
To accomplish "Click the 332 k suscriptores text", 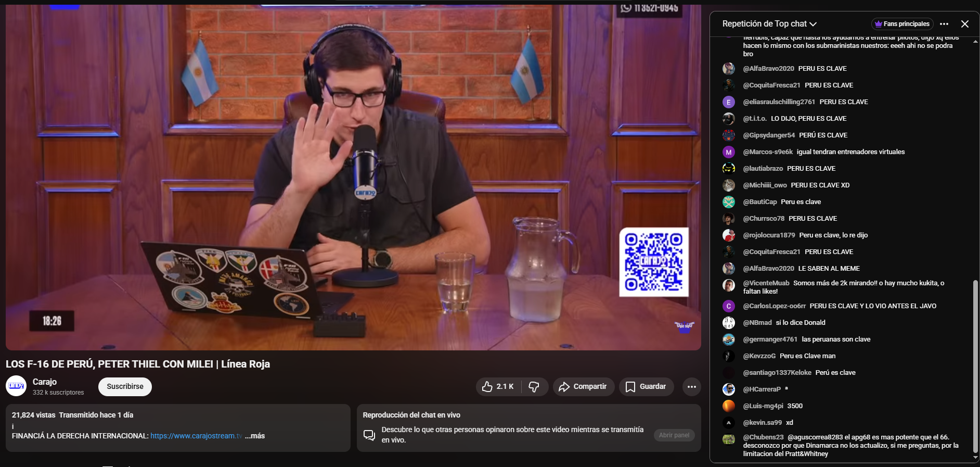I will (58, 393).
